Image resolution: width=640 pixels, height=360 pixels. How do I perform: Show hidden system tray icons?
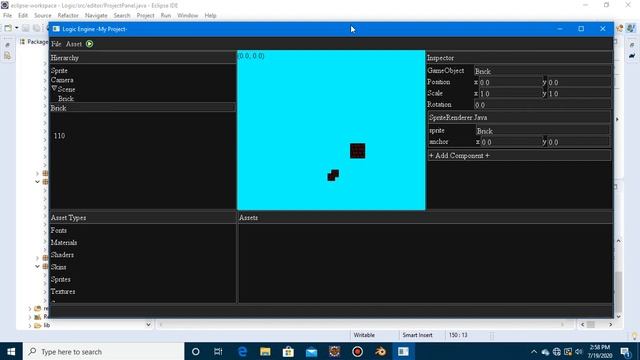[x=534, y=352]
